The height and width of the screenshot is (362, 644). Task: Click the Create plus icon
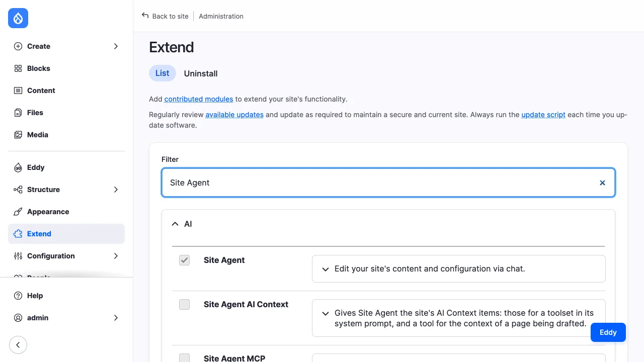pos(18,46)
